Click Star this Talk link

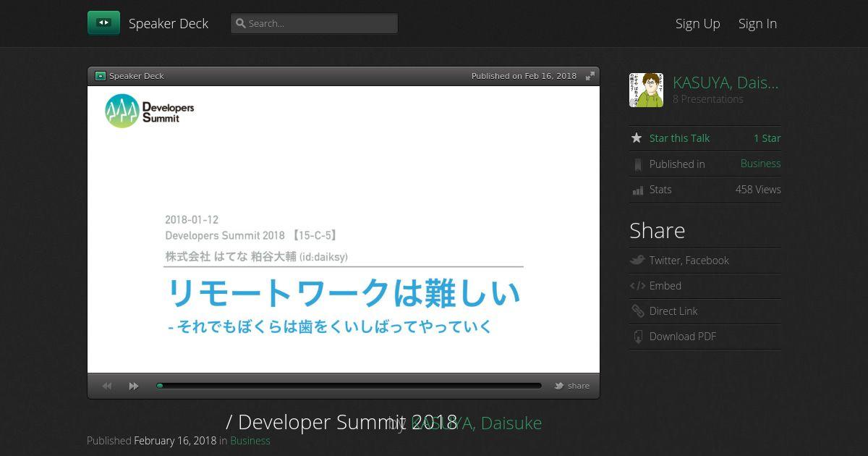(679, 138)
